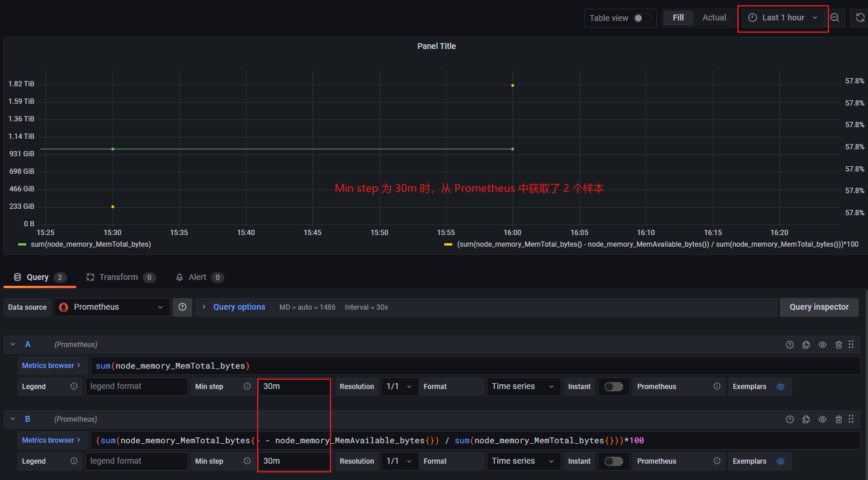Toggle the Table view switch
868x480 pixels.
tap(642, 18)
